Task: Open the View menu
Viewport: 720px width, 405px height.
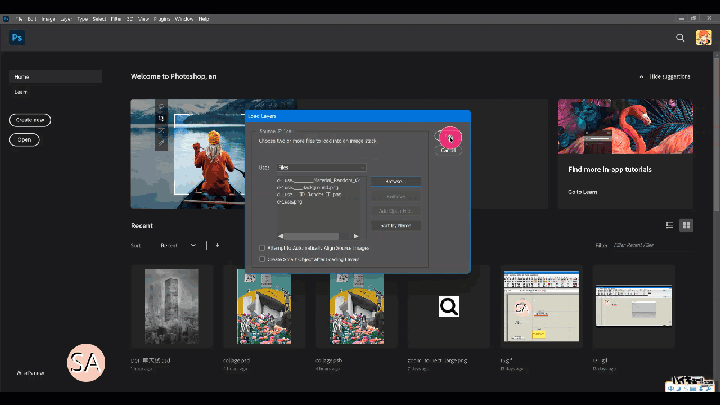Action: pyautogui.click(x=143, y=19)
